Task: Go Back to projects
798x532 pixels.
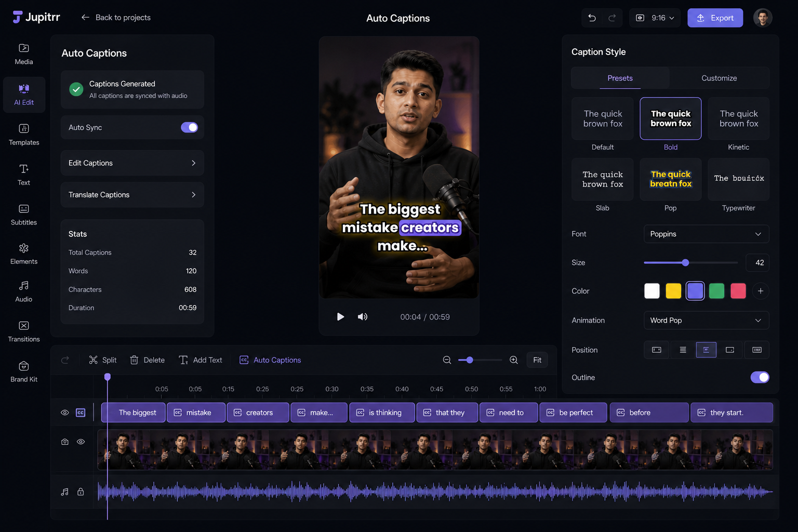Action: point(116,18)
